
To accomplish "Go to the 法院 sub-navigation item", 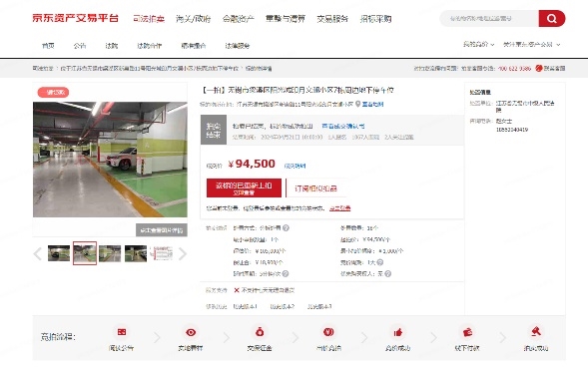I will tap(112, 46).
